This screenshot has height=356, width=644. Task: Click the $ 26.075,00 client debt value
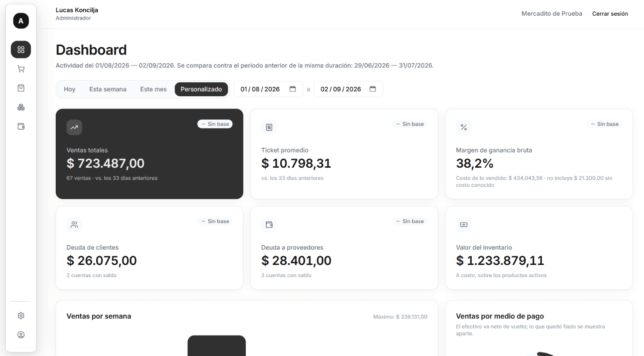coord(102,261)
